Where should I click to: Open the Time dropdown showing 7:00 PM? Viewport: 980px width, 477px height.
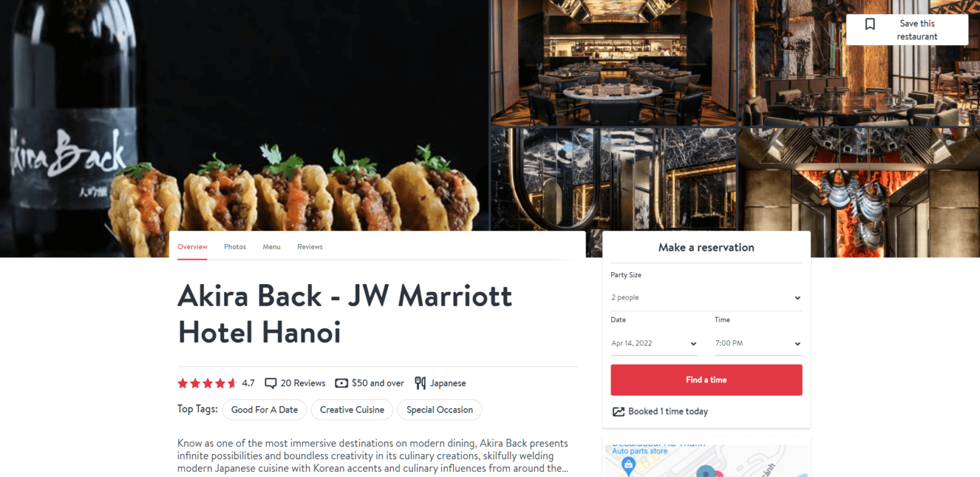coord(758,344)
